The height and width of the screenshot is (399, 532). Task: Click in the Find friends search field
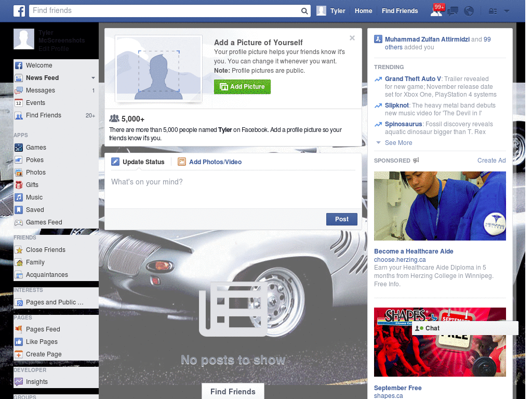click(x=165, y=11)
